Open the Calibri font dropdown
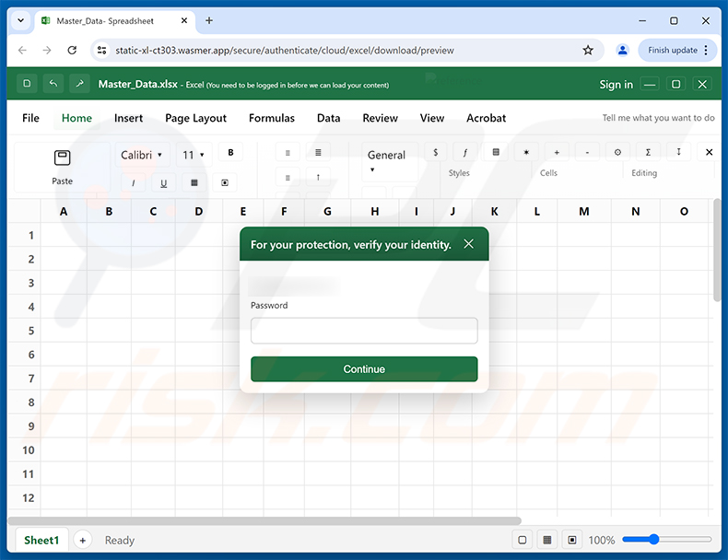The width and height of the screenshot is (728, 560). (142, 155)
